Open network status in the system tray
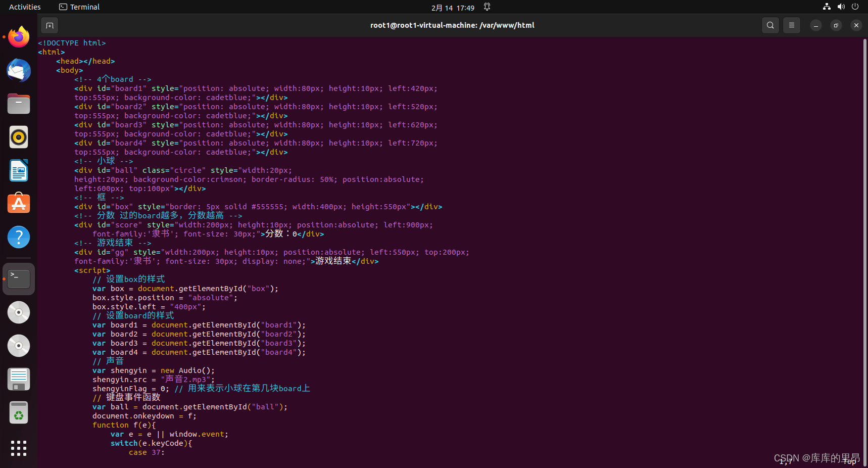The width and height of the screenshot is (868, 468). [827, 7]
